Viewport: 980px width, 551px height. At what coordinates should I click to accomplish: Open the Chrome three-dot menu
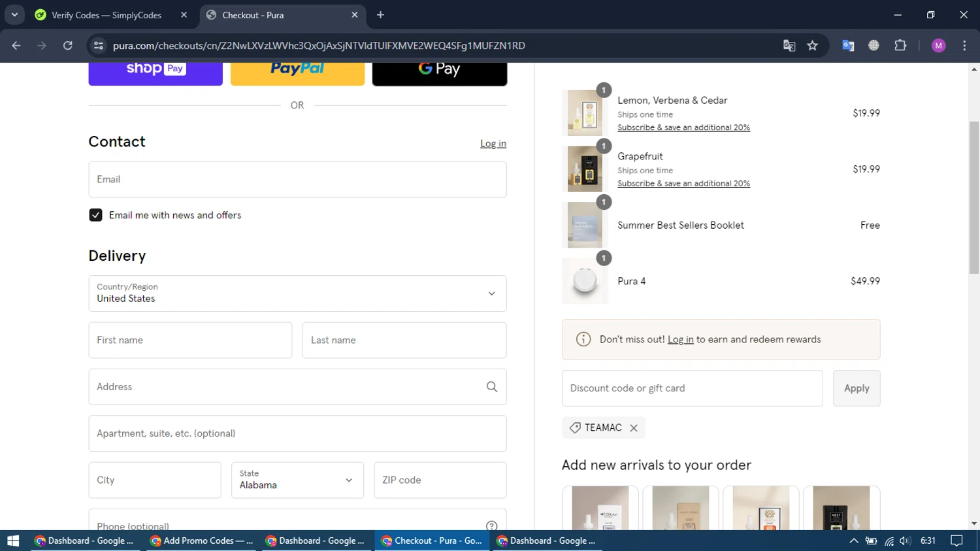pyautogui.click(x=964, y=46)
